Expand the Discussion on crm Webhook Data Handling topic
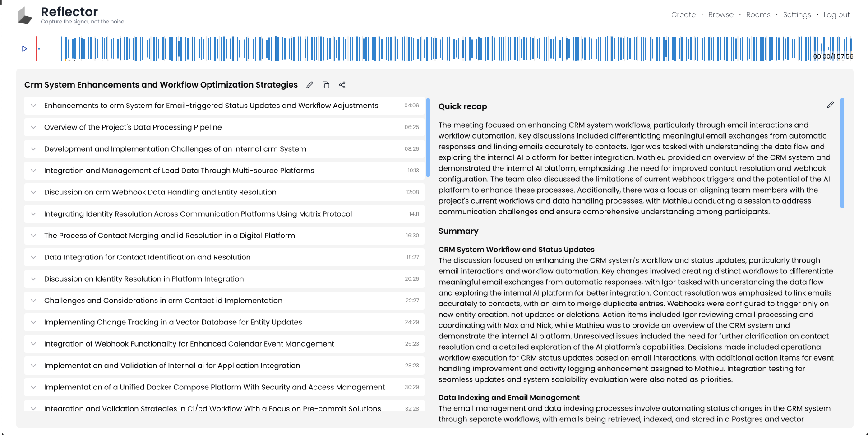This screenshot has height=435, width=868. point(33,192)
